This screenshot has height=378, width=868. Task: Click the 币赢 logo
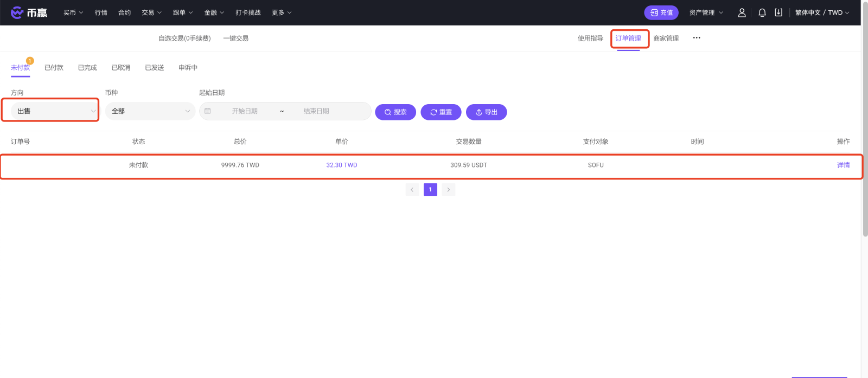coord(29,12)
